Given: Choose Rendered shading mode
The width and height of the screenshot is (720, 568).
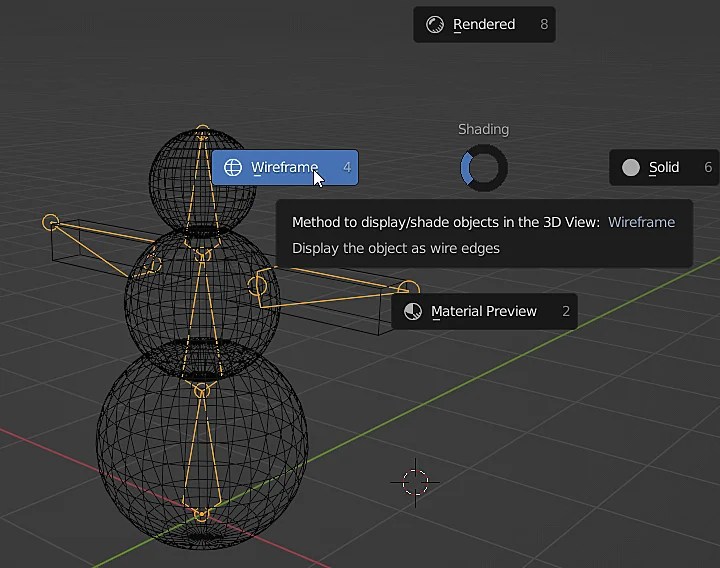Looking at the screenshot, I should click(484, 24).
